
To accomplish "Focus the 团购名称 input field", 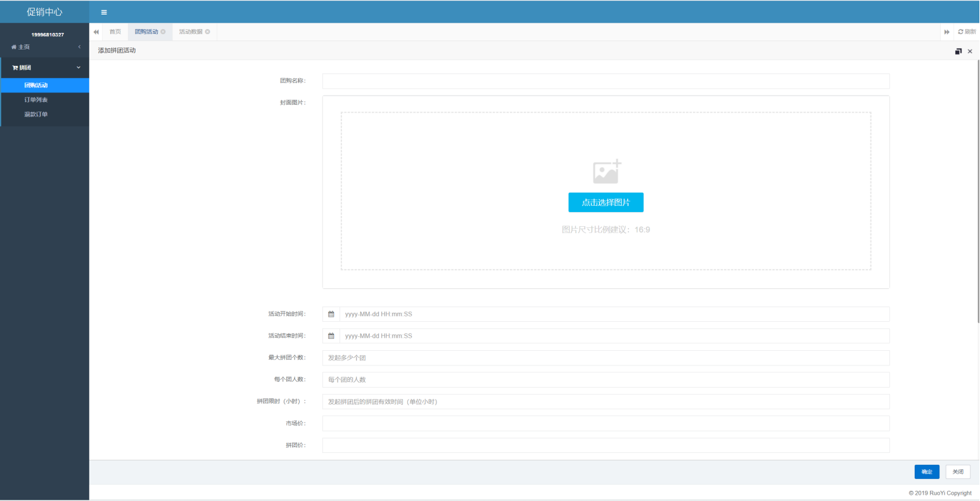I will (x=606, y=81).
